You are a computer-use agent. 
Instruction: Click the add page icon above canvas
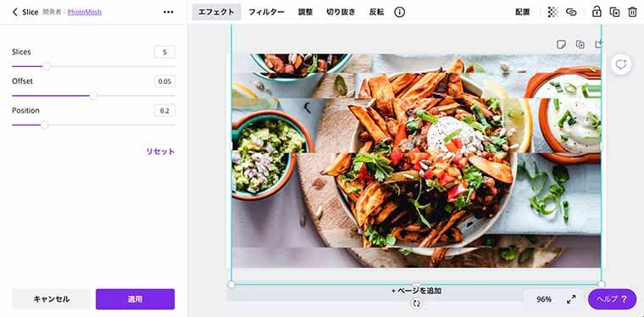pos(598,44)
